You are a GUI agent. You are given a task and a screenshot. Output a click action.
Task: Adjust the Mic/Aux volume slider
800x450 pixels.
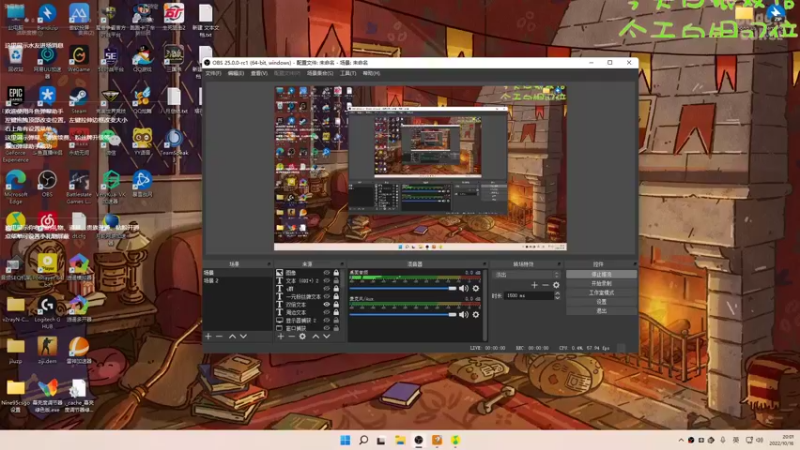click(x=403, y=315)
